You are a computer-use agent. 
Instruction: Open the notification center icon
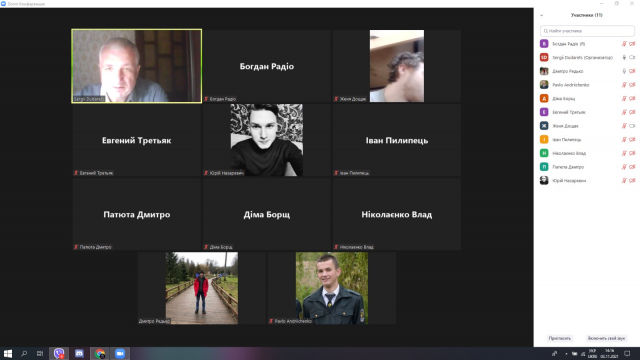627,353
